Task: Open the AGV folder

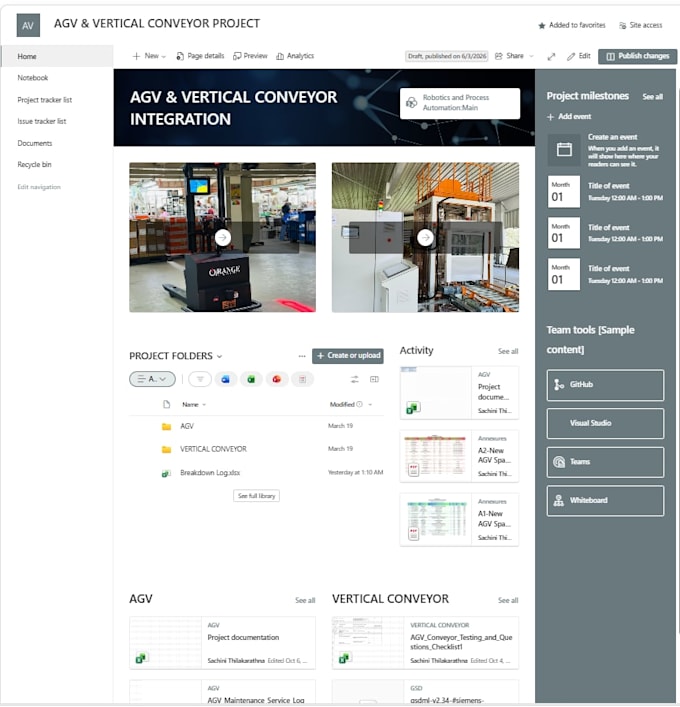Action: coord(187,426)
